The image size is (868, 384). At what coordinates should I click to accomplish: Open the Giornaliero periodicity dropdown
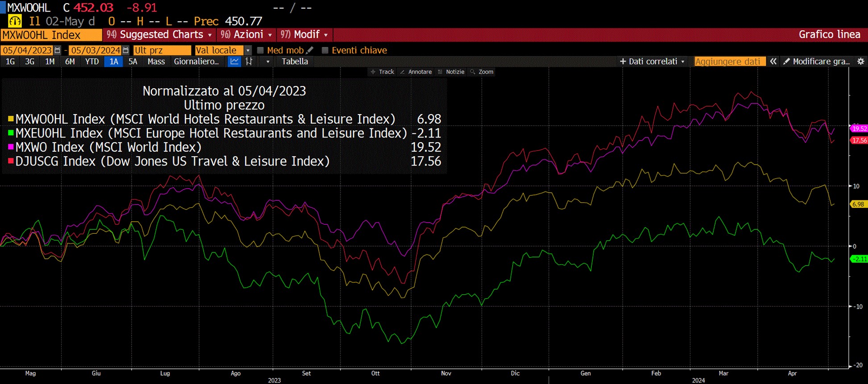[196, 62]
